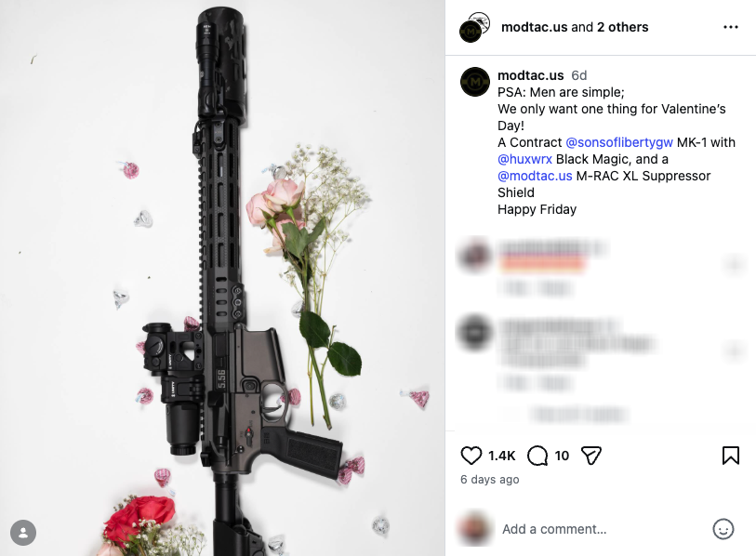Image resolution: width=756 pixels, height=556 pixels.
Task: Share the post using the paper plane icon
Action: (591, 456)
